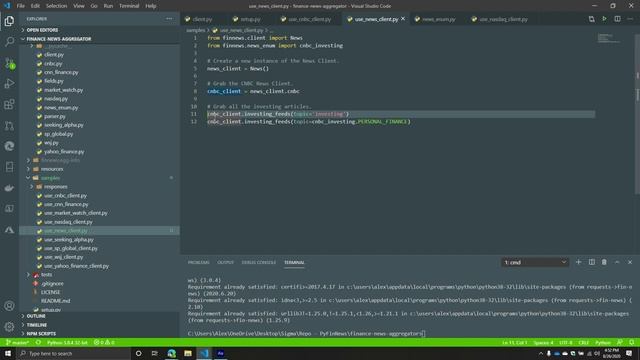Open the Selection menu
The height and width of the screenshot is (360, 640).
pyautogui.click(x=56, y=6)
